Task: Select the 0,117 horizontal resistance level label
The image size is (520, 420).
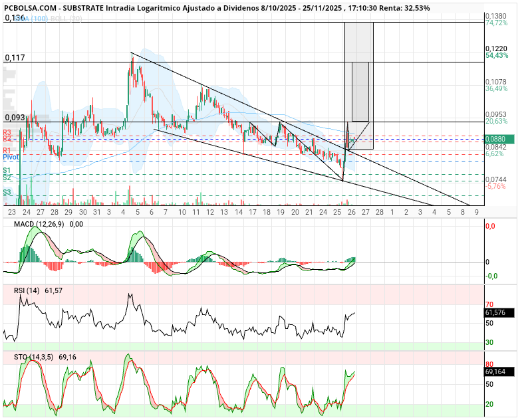Action: click(x=15, y=58)
